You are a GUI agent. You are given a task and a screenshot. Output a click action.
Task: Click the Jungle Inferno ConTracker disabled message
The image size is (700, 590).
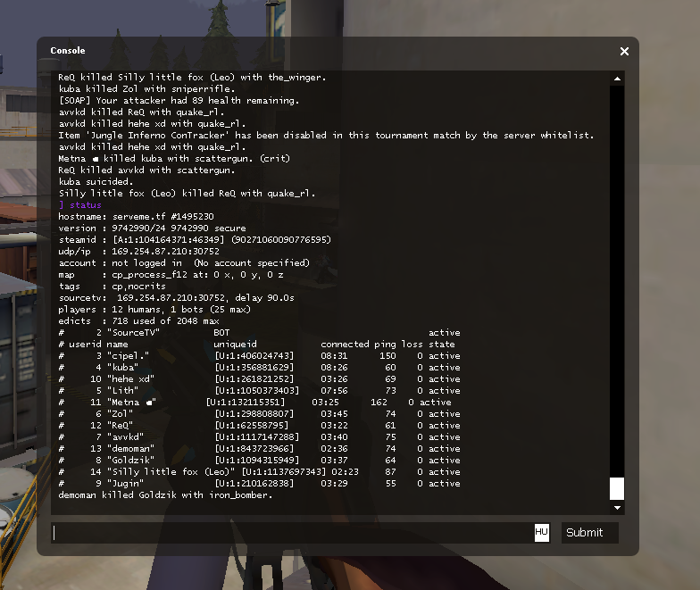pos(326,136)
